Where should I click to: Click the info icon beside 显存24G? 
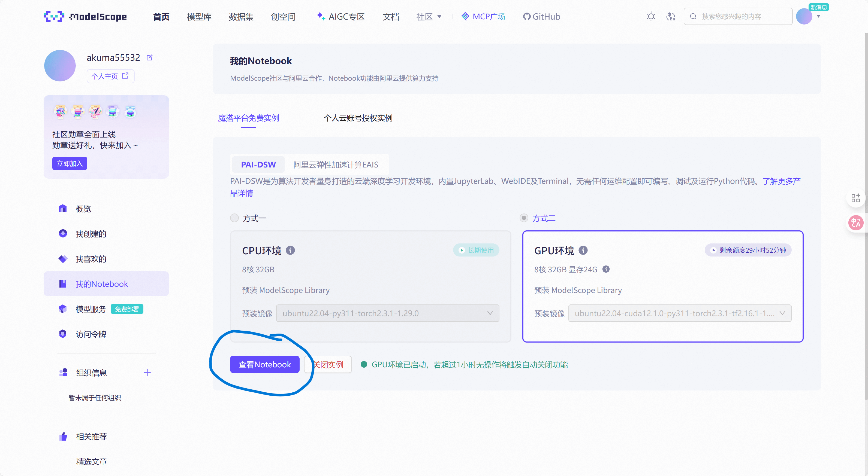606,269
